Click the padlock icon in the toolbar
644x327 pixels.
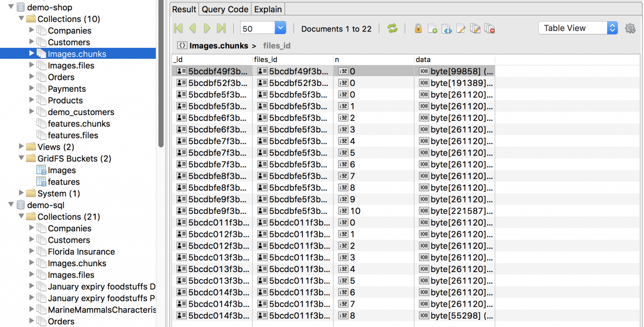coord(418,29)
